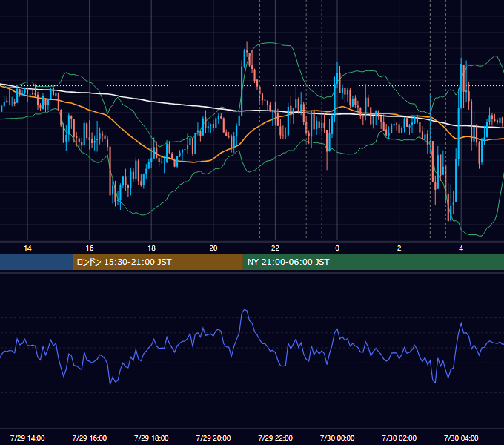This screenshot has width=504, height=445.
Task: Click the 7/29 18:00 date label
Action: pos(151,438)
